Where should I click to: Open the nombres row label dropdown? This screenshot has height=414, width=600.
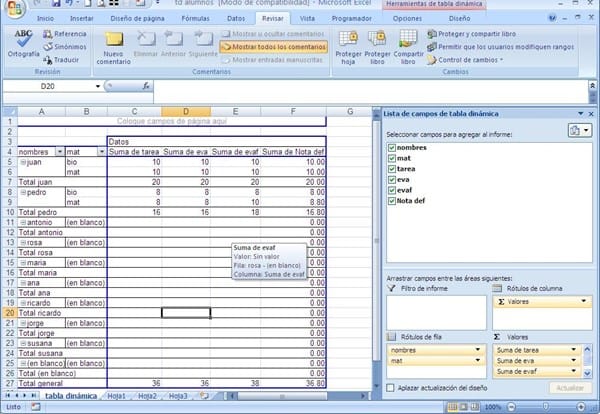478,350
